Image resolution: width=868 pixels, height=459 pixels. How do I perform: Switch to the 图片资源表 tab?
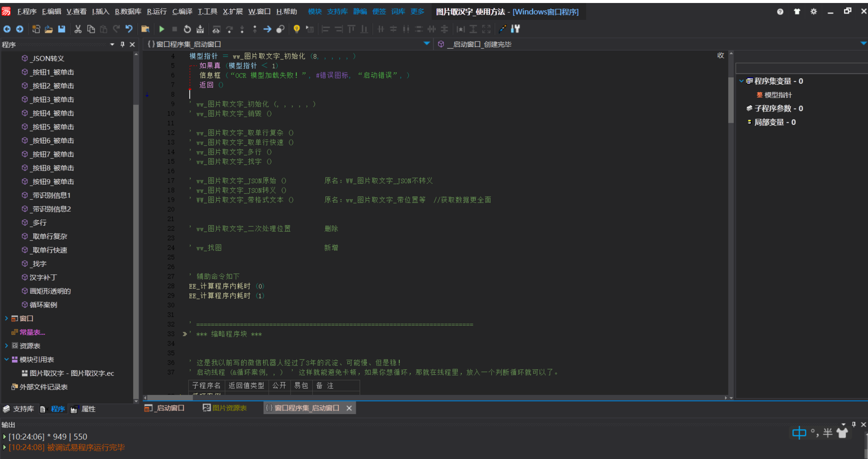(x=225, y=408)
